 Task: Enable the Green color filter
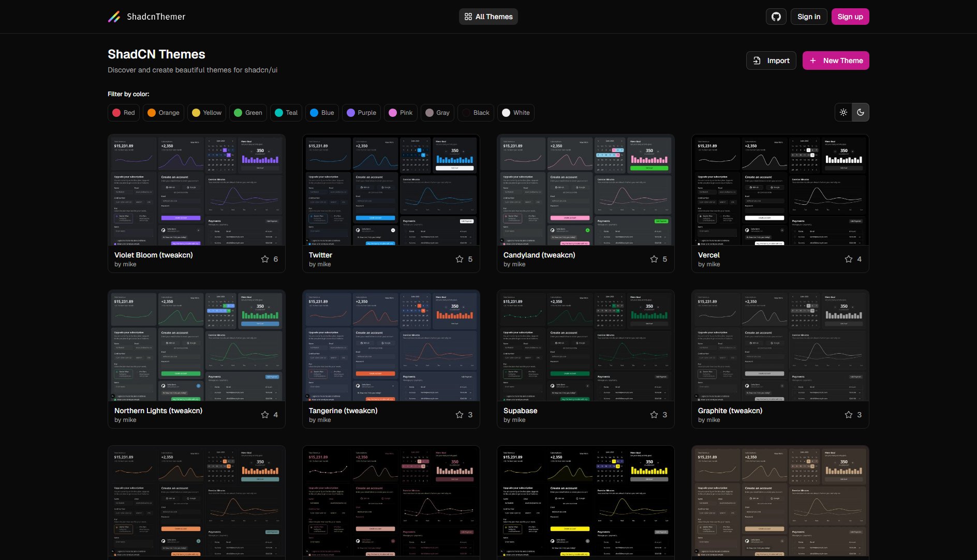(x=248, y=112)
